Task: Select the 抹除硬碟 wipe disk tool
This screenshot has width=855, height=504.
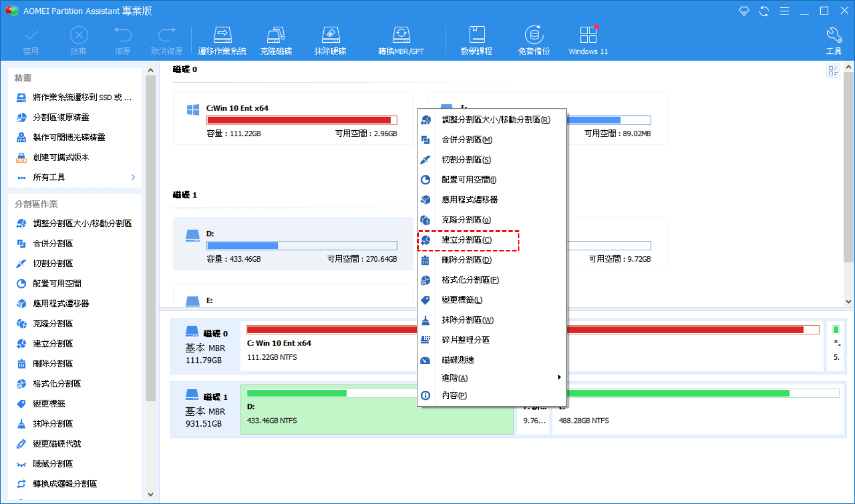Action: tap(330, 41)
